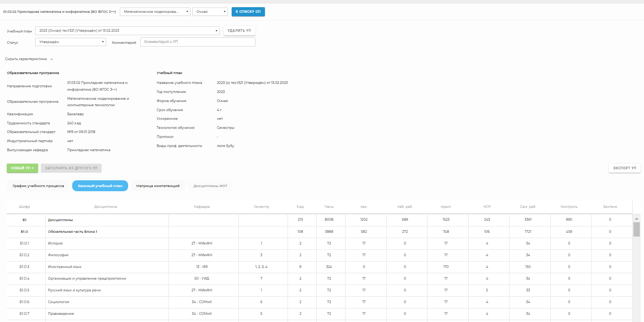
Task: Click the Зачтено column header
Action: 610,207
